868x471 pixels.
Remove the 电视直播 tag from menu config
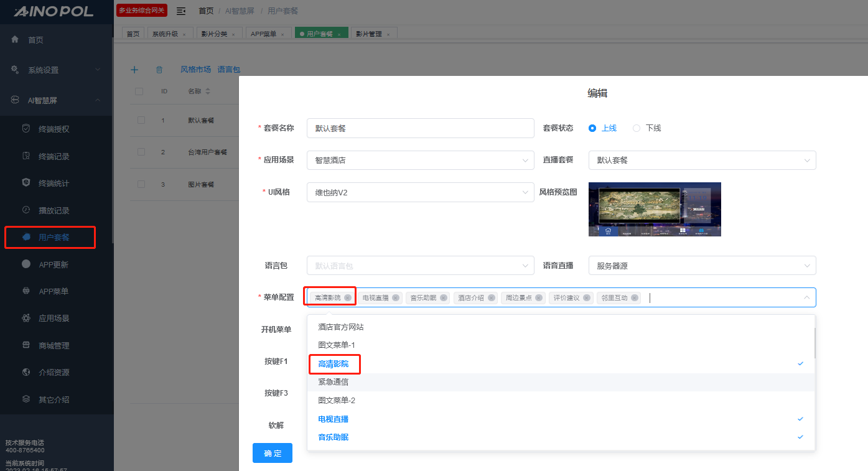[x=396, y=298]
